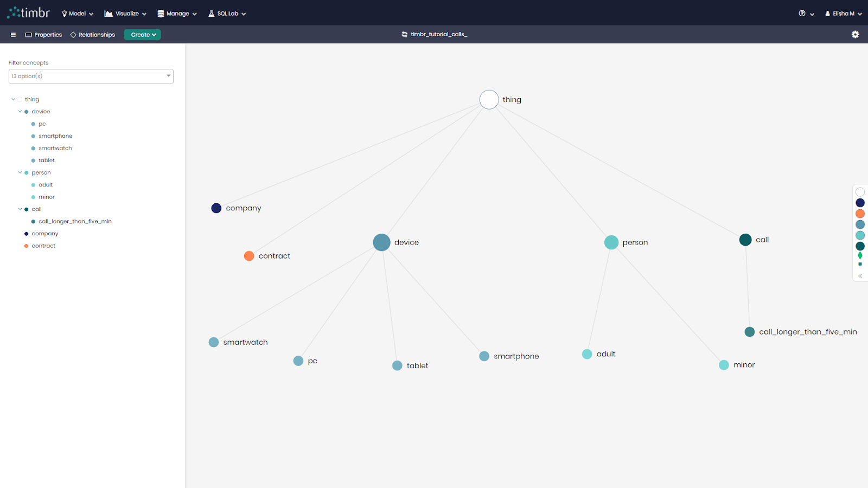
Task: Open the Create dropdown button
Action: tap(143, 35)
